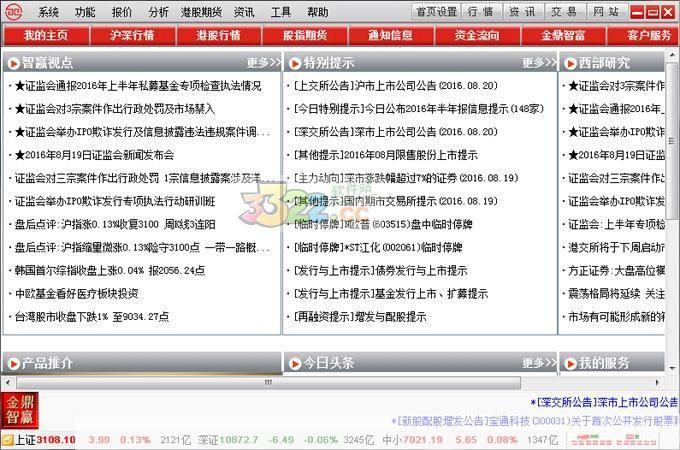Click the 上证 index value 3108.10

pos(56,440)
